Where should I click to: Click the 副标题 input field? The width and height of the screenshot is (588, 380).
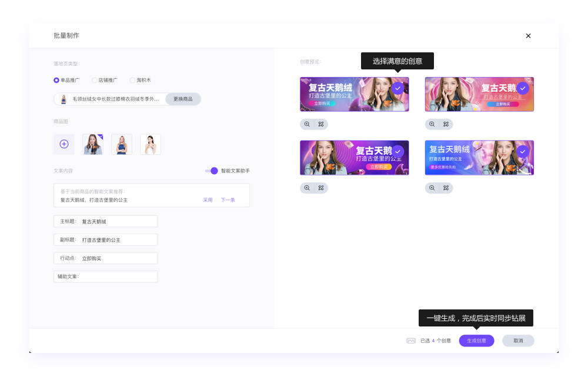pos(106,239)
